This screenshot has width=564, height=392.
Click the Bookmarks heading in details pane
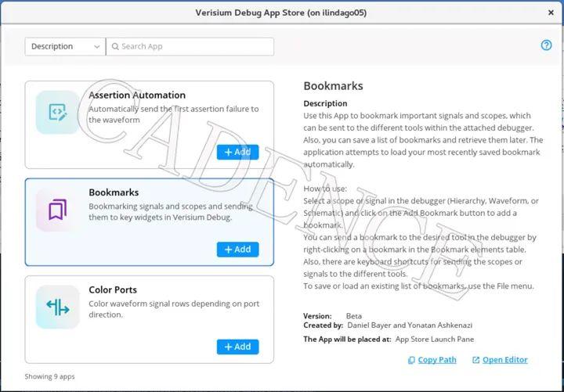point(333,86)
